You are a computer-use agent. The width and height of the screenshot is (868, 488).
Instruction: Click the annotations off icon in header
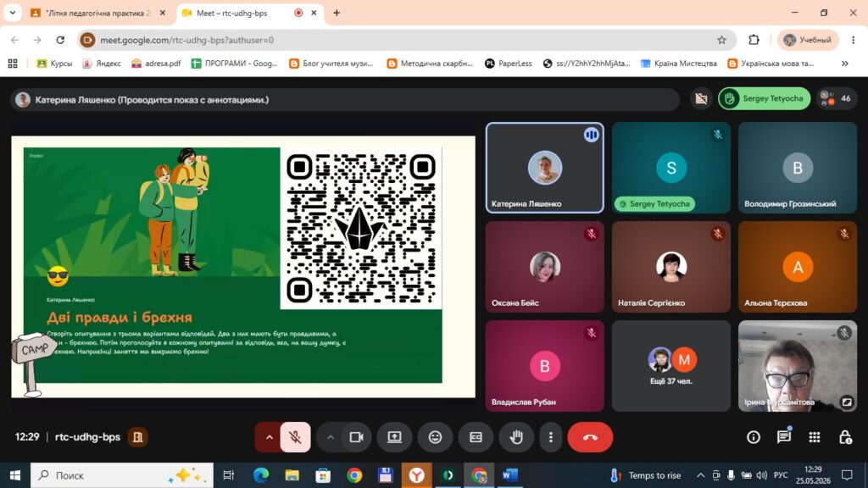pyautogui.click(x=701, y=98)
